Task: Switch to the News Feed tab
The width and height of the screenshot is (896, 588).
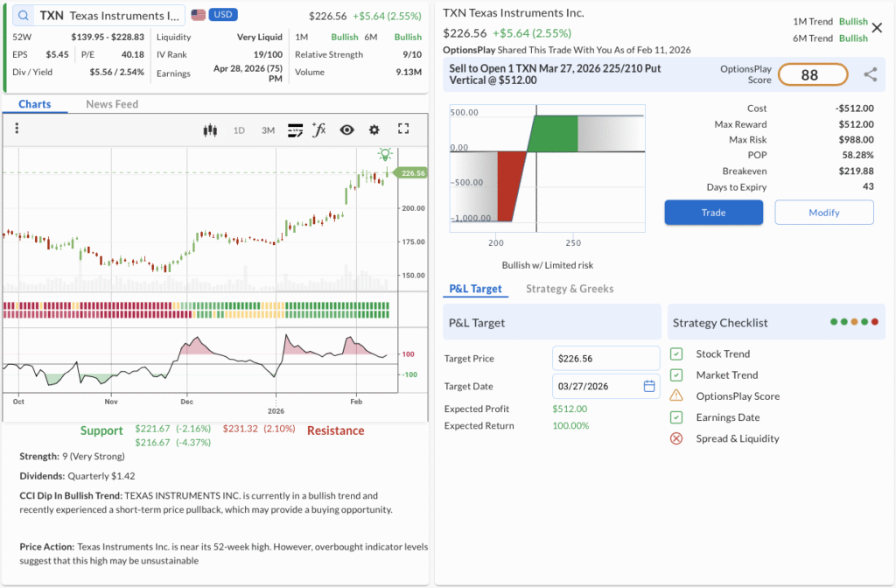Action: click(112, 104)
